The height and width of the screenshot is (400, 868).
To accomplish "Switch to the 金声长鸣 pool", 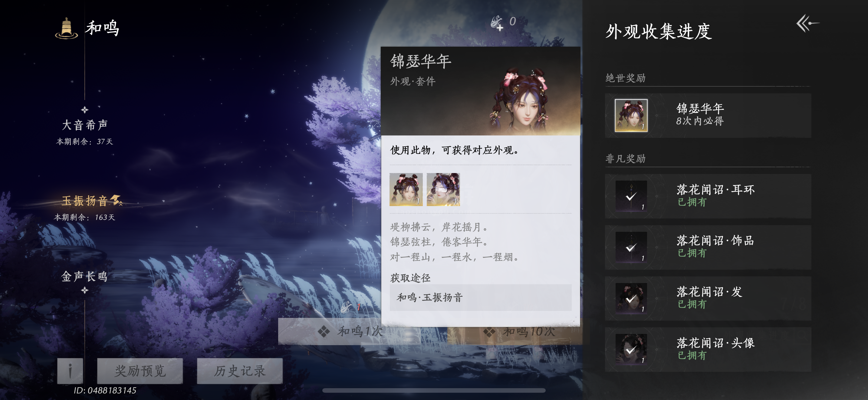I will coord(84,277).
